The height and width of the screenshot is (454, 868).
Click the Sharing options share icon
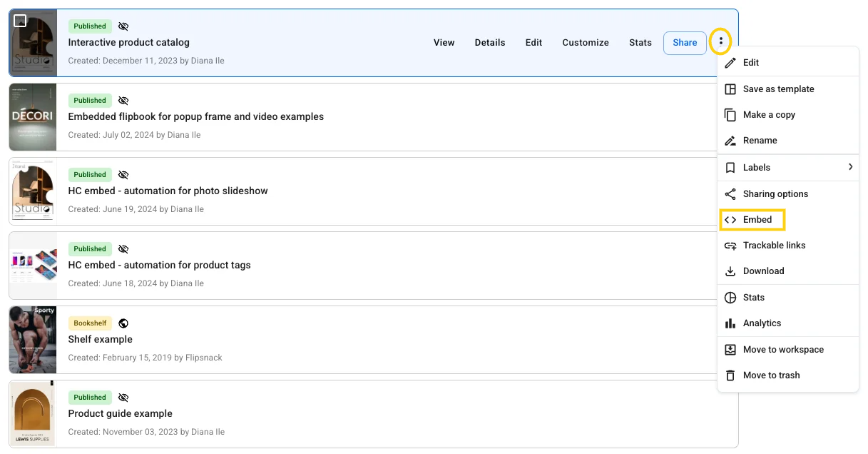(730, 194)
